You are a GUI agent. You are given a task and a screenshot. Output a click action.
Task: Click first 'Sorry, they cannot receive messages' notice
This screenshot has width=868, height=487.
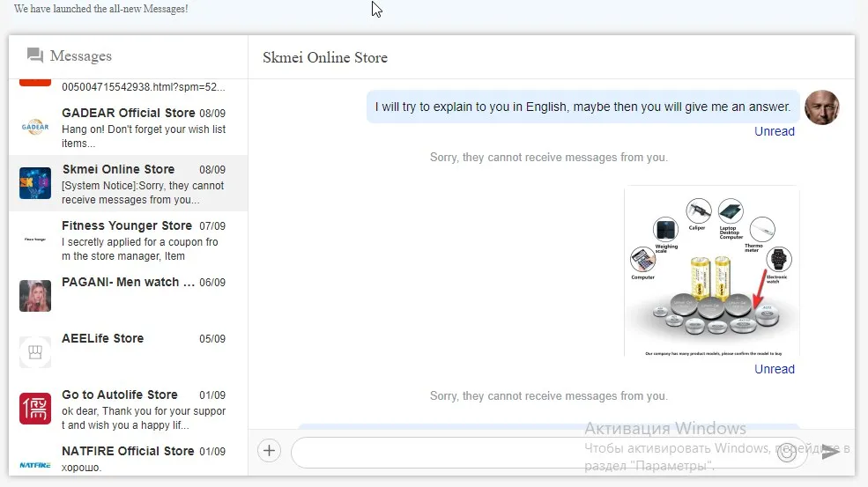549,158
